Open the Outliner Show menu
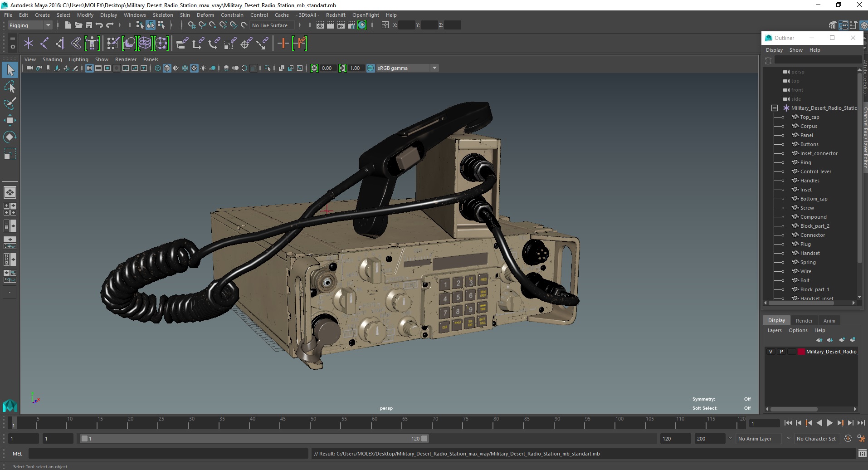This screenshot has height=470, width=868. click(796, 50)
